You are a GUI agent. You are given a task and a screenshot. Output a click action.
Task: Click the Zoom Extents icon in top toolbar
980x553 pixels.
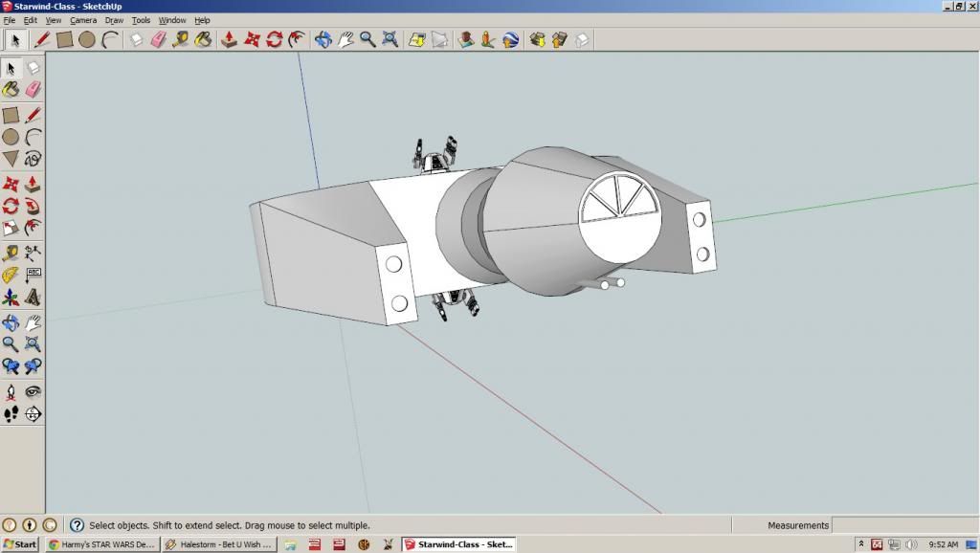coord(390,39)
